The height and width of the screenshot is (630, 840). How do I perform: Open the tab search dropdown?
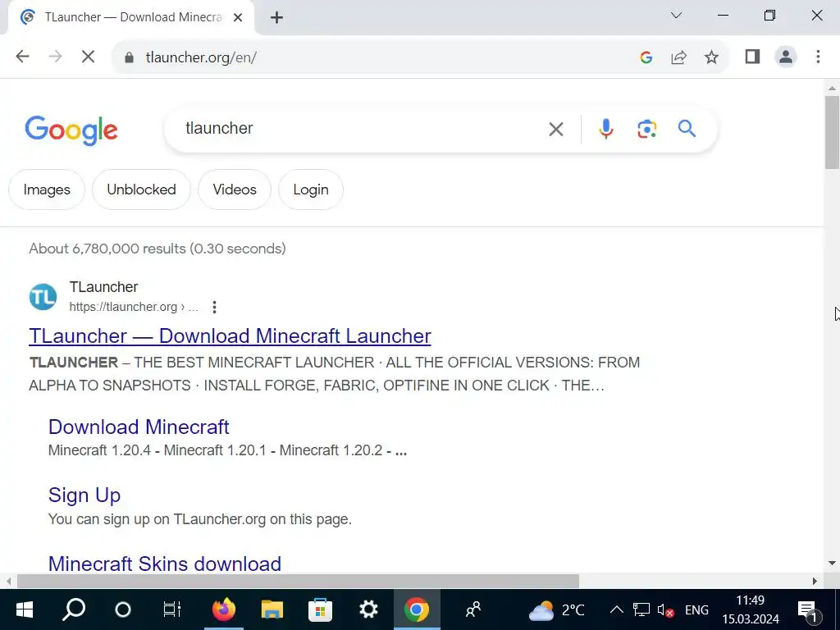pos(676,16)
